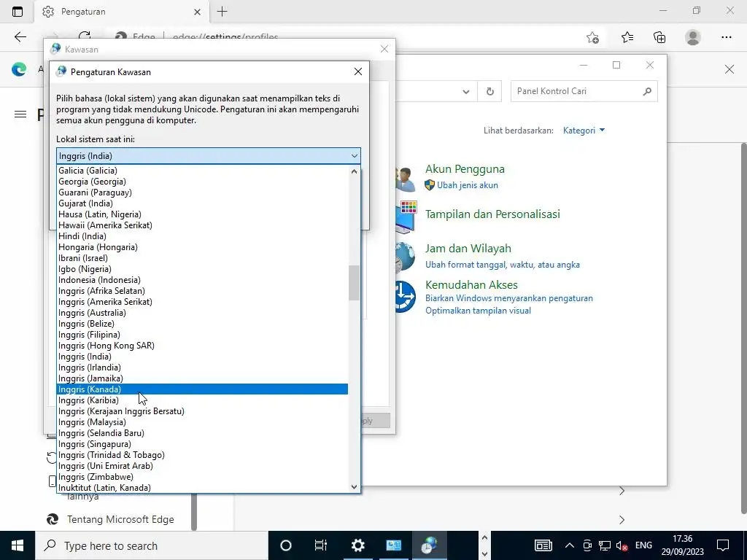This screenshot has height=560, width=747.
Task: Open Kemudahan Akses category
Action: [471, 285]
